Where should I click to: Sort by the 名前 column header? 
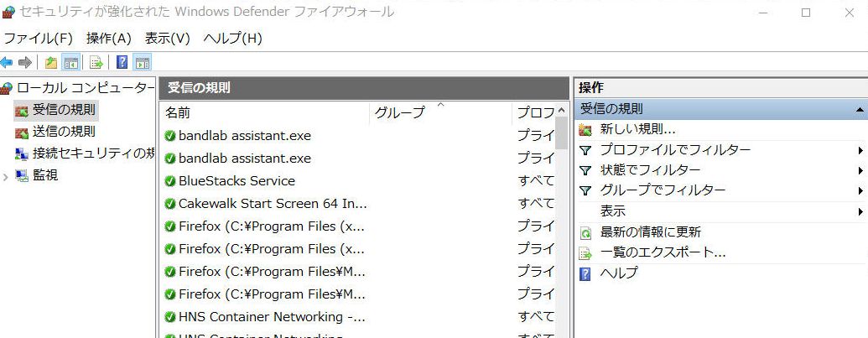(265, 113)
